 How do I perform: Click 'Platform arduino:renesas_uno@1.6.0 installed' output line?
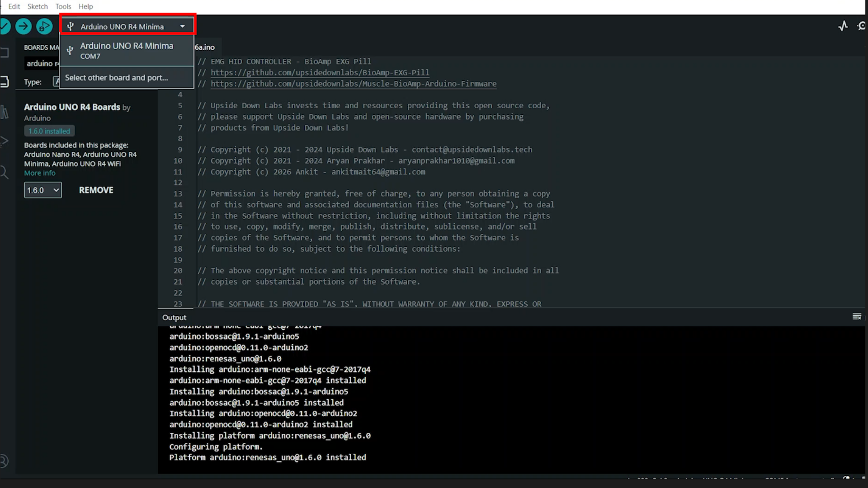pyautogui.click(x=268, y=458)
